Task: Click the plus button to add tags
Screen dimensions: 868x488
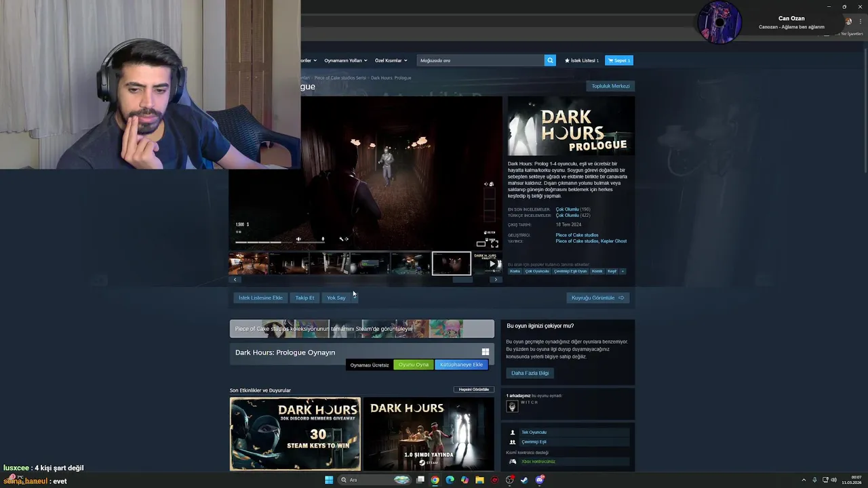Action: 623,271
